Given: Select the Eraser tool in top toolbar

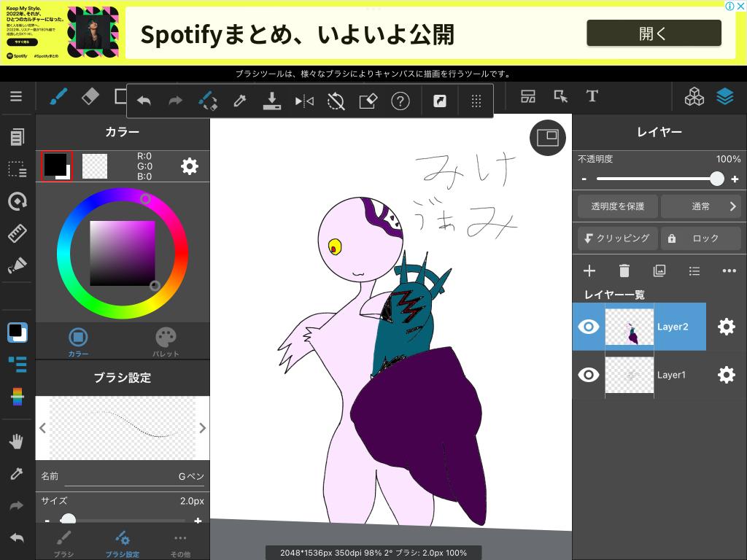Looking at the screenshot, I should tap(90, 96).
